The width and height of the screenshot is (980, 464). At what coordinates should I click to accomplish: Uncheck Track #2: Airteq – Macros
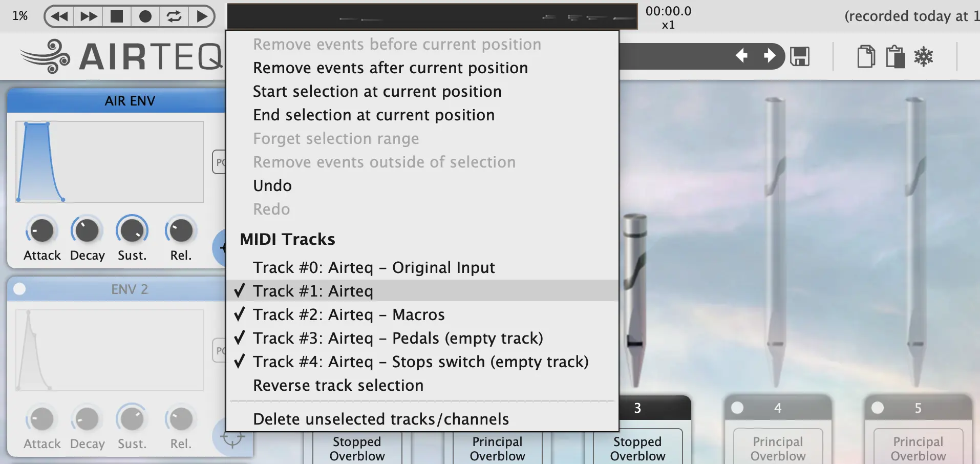pyautogui.click(x=422, y=314)
